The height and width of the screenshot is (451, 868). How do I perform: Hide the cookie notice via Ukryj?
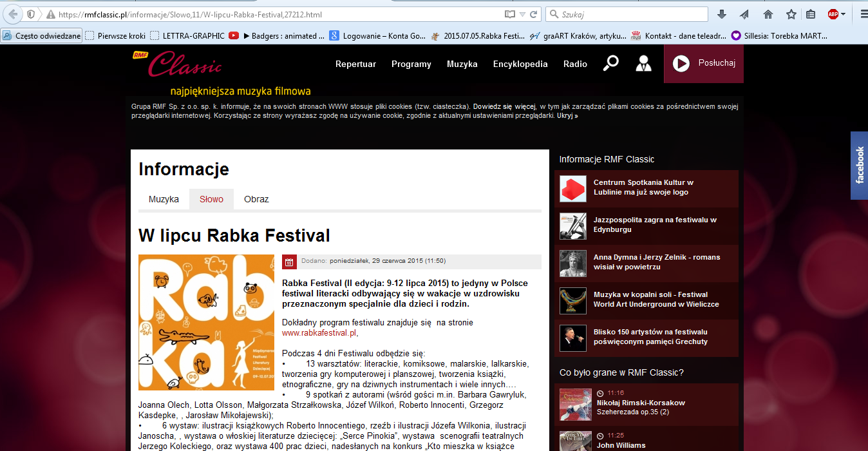tap(567, 116)
